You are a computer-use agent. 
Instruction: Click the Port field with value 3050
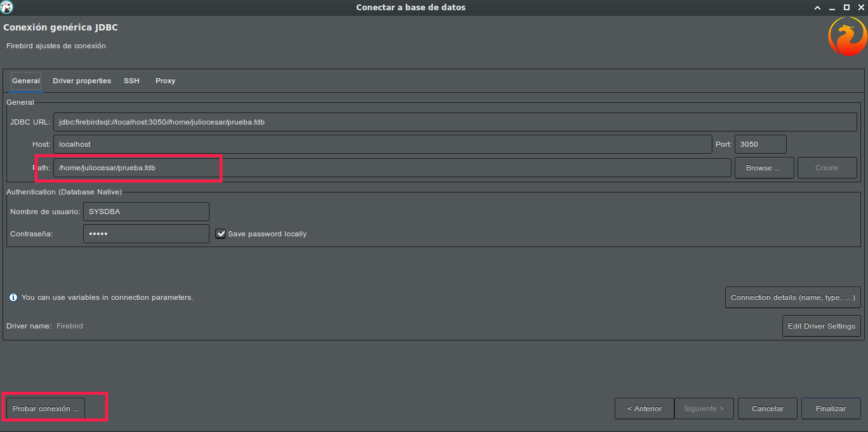coord(760,144)
